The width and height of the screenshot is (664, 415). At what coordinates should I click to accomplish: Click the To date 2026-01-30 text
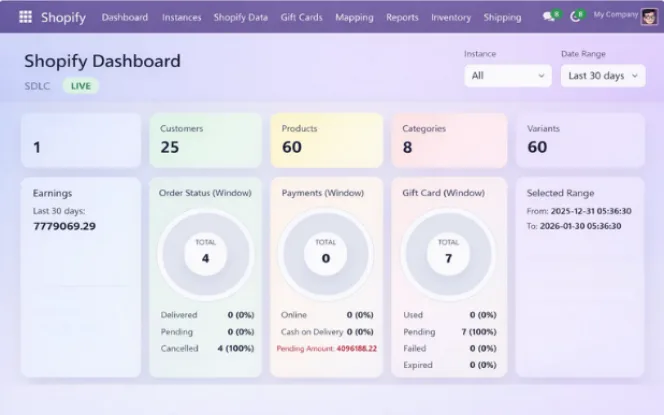pos(574,226)
